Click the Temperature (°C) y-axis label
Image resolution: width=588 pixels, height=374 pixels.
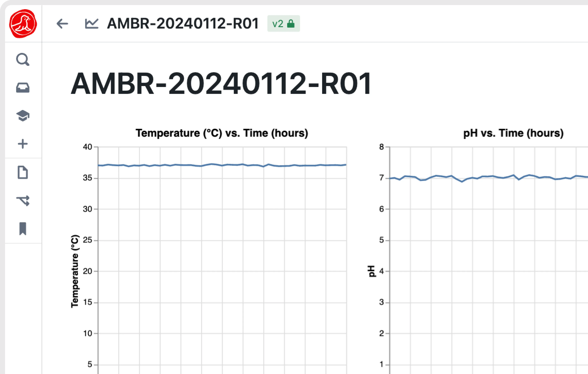point(75,271)
